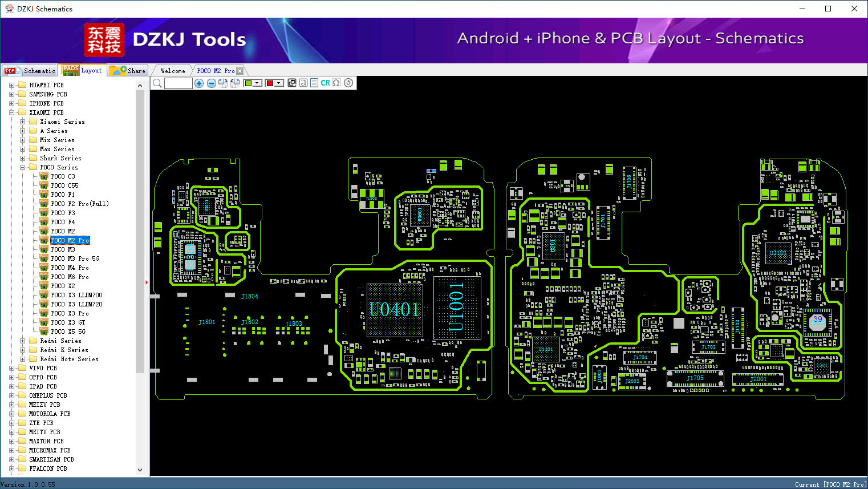The height and width of the screenshot is (489, 868).
Task: Maximize the DZKJ Schematics window
Action: [x=828, y=9]
